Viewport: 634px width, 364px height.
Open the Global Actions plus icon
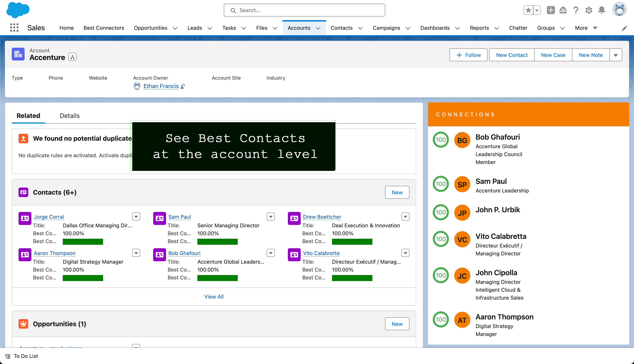[551, 10]
